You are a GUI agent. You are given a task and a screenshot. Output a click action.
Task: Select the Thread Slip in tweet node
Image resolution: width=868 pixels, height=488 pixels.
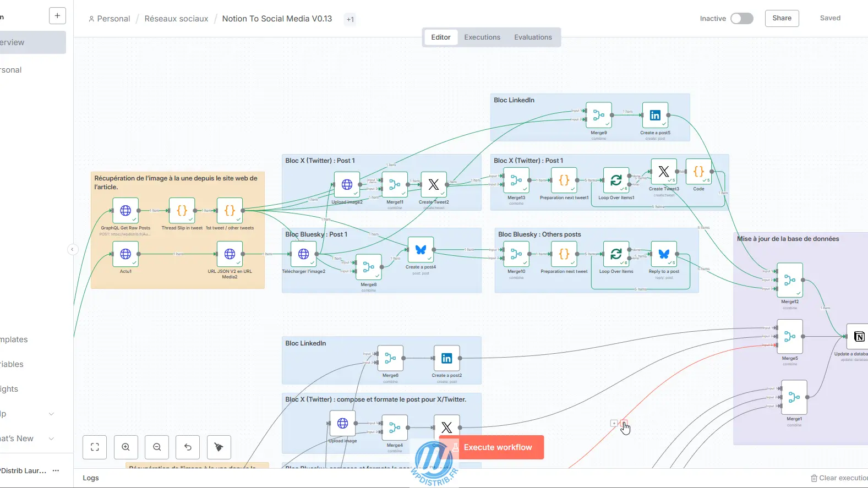182,210
